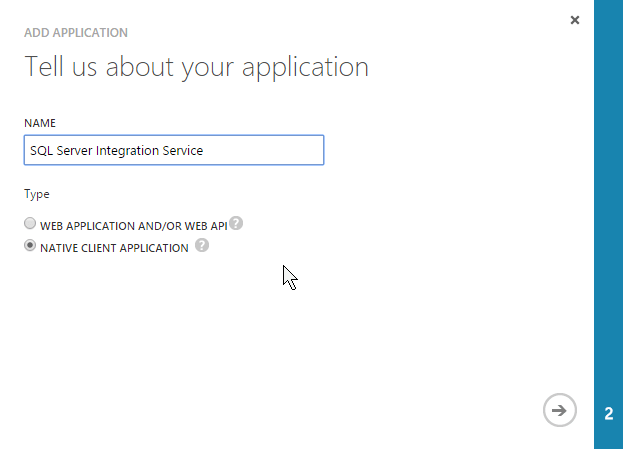Click the WEB APPLICATION AND/OR WEB API label
This screenshot has height=449, width=623.
[x=134, y=226]
